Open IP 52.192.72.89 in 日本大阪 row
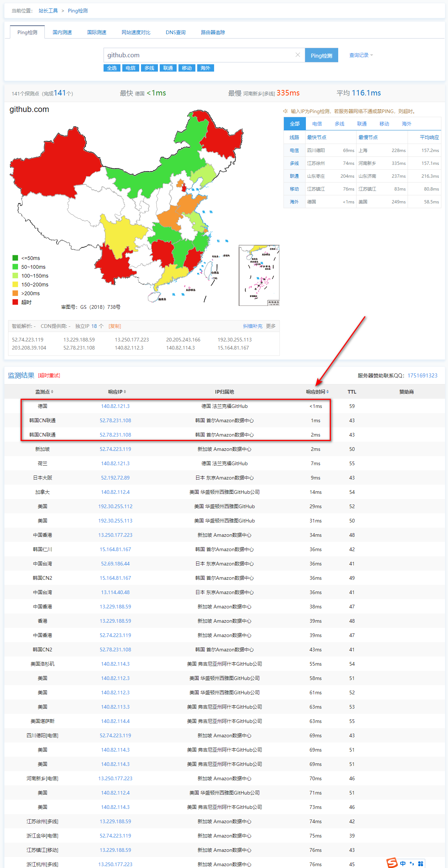The width and height of the screenshot is (448, 868). pos(115,478)
